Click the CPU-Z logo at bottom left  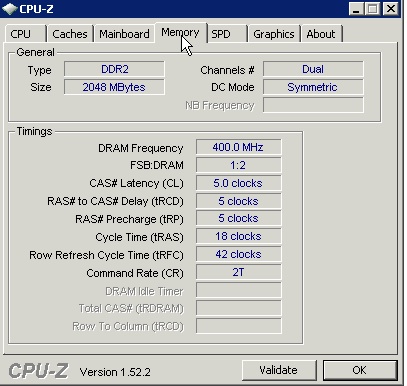pos(38,371)
